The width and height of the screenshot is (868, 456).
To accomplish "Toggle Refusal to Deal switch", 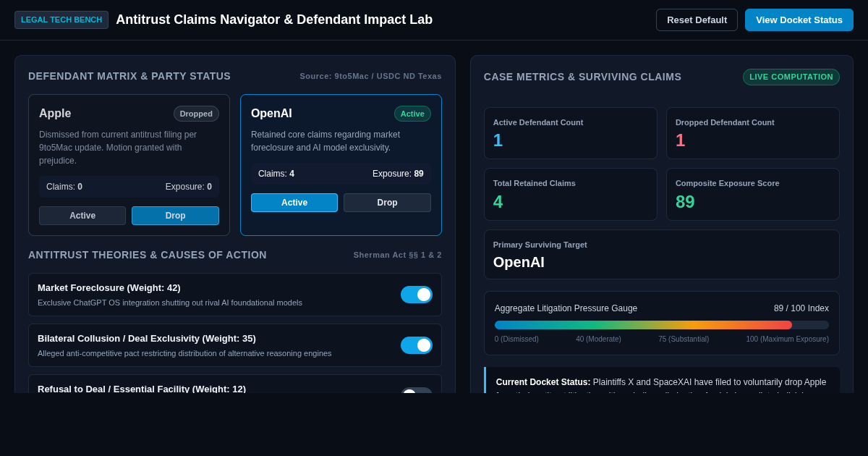I will [x=417, y=390].
